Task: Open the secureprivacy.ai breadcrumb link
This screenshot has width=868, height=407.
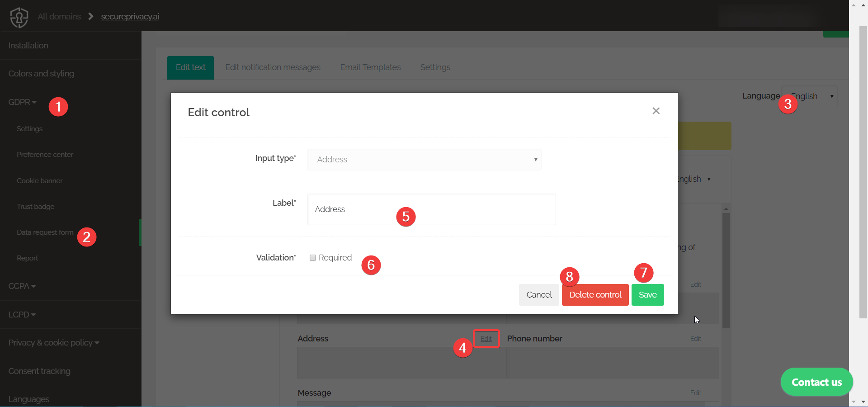Action: pos(130,17)
